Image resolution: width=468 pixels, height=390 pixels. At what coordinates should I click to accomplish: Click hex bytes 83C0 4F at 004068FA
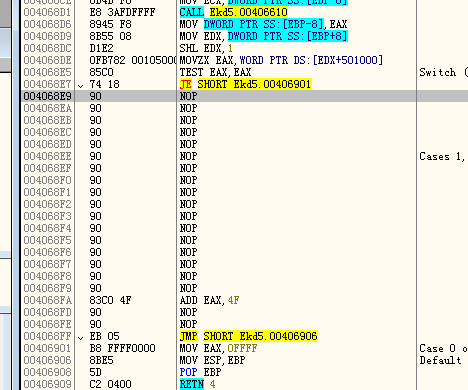110,300
